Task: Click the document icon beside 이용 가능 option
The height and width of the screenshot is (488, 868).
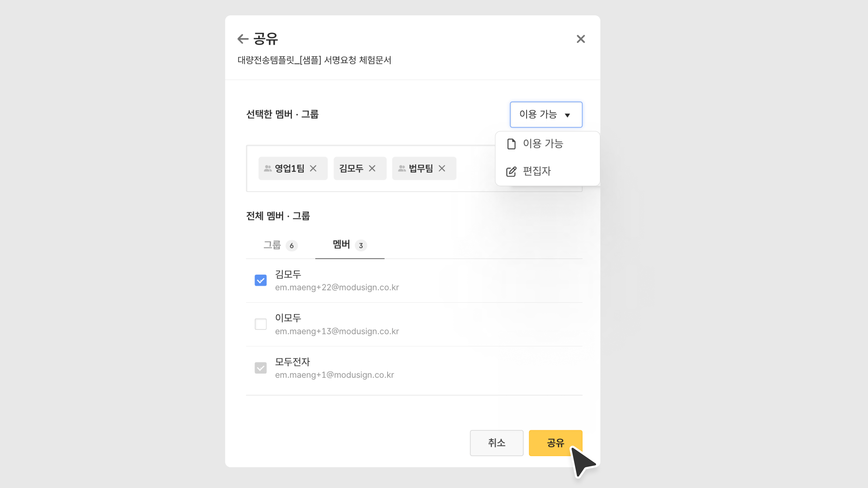Action: pos(511,144)
